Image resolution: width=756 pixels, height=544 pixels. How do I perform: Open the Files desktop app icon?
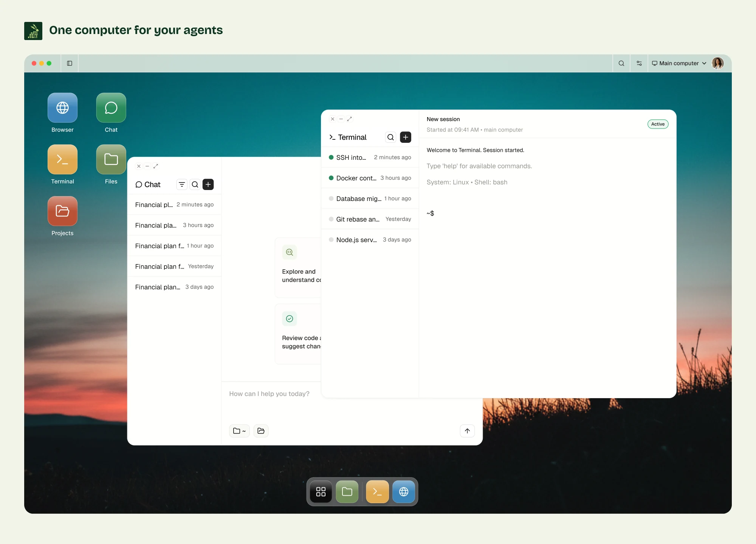click(111, 159)
